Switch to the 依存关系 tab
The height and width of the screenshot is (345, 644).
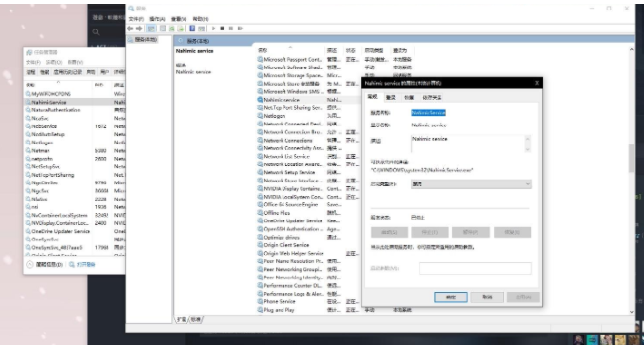pos(432,97)
